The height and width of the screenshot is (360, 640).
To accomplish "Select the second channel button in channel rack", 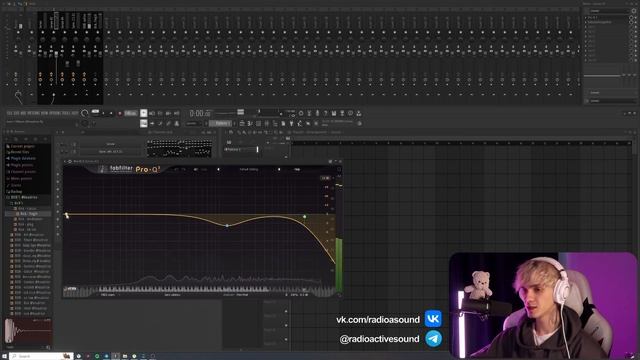I will click(111, 151).
